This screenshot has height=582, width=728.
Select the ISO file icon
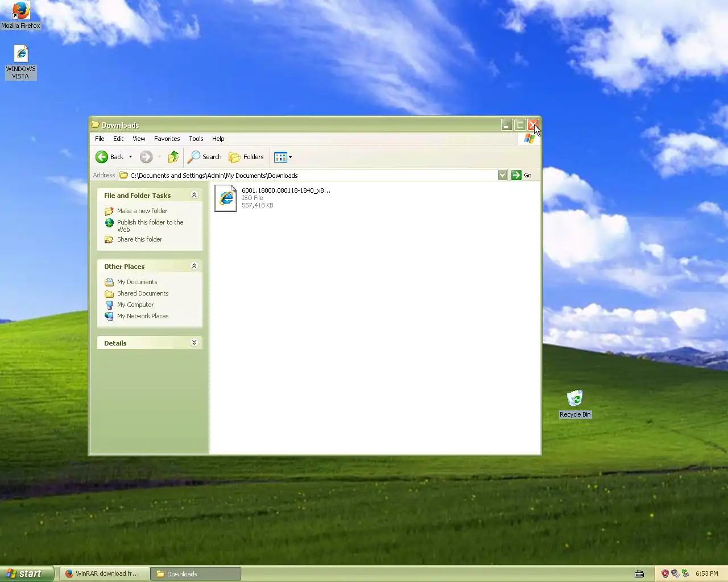click(x=225, y=198)
